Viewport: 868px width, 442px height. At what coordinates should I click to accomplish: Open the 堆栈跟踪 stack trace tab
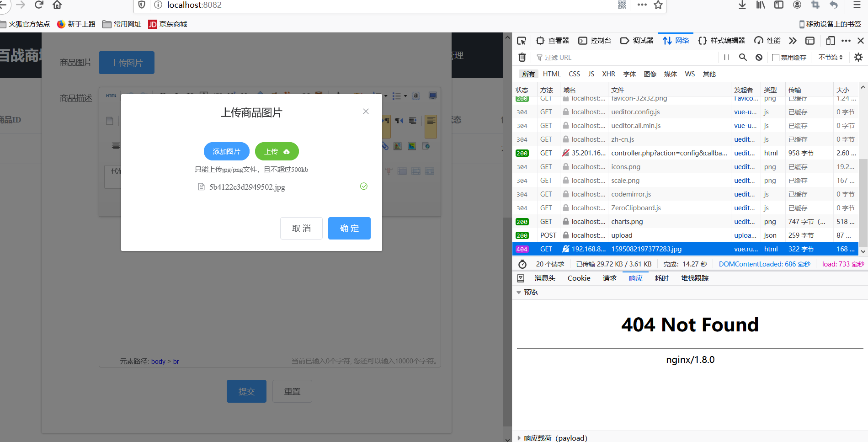pyautogui.click(x=695, y=278)
